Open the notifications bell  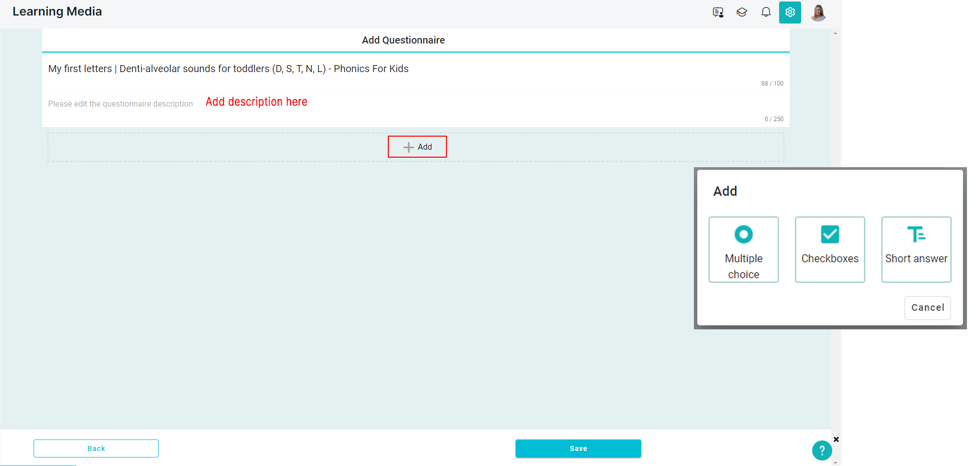[x=766, y=13]
